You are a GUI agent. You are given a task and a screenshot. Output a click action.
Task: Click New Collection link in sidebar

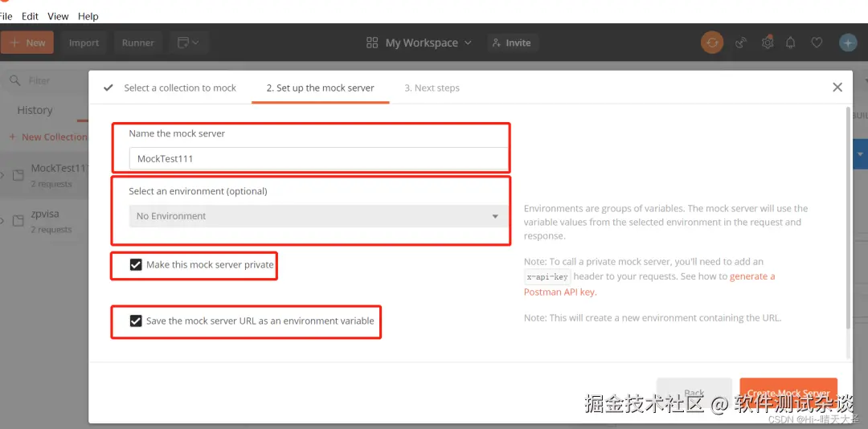48,137
